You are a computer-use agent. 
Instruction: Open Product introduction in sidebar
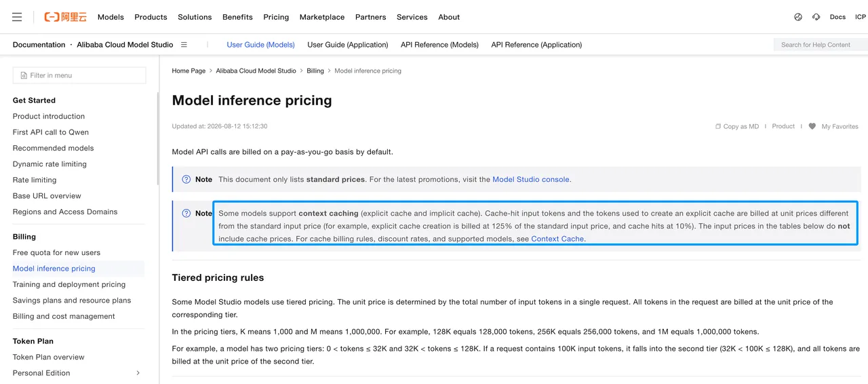click(x=49, y=117)
